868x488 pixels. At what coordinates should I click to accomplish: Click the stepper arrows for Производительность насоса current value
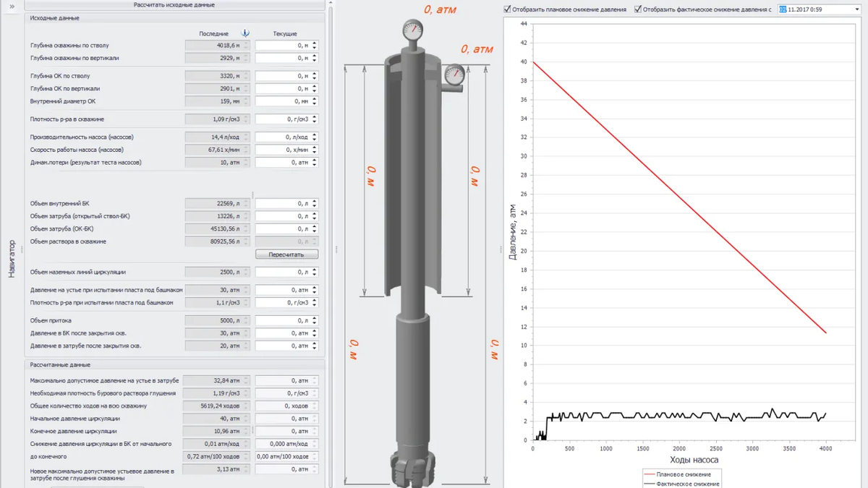pos(315,137)
